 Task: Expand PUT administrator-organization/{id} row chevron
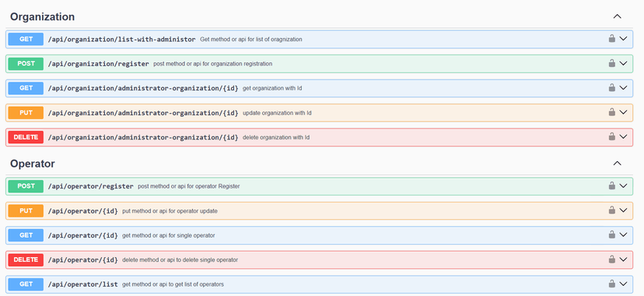(x=623, y=112)
